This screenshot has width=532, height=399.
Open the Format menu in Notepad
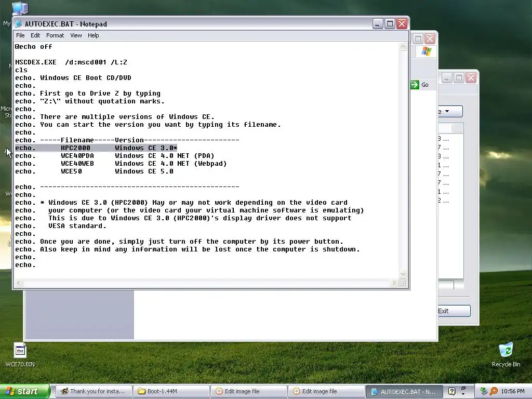tap(55, 35)
